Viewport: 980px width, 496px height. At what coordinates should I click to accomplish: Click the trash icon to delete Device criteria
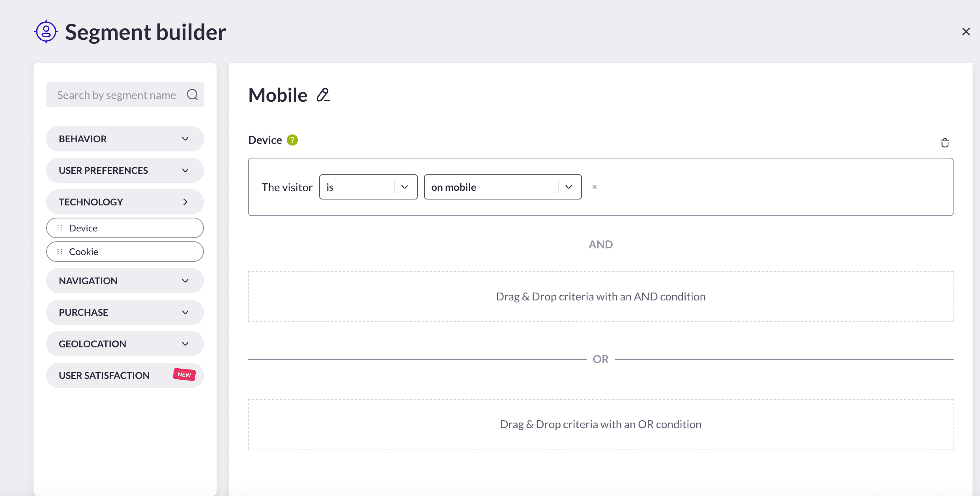tap(944, 143)
